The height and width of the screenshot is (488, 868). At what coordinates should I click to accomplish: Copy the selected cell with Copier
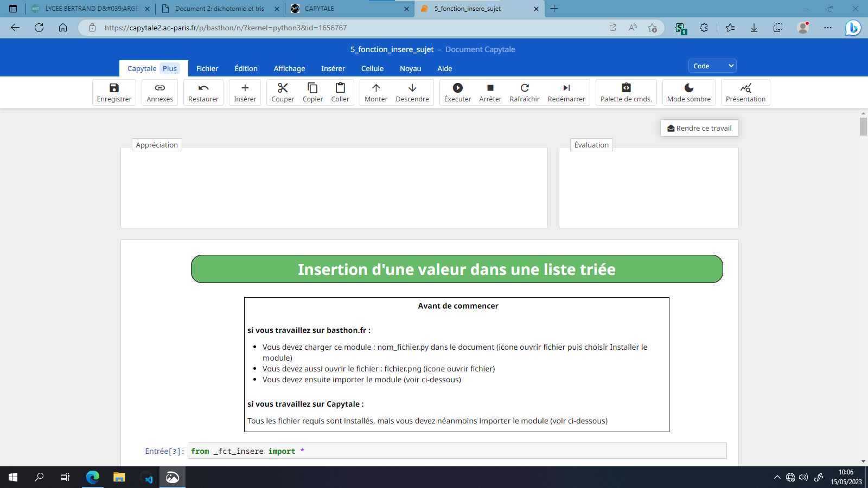pos(312,92)
